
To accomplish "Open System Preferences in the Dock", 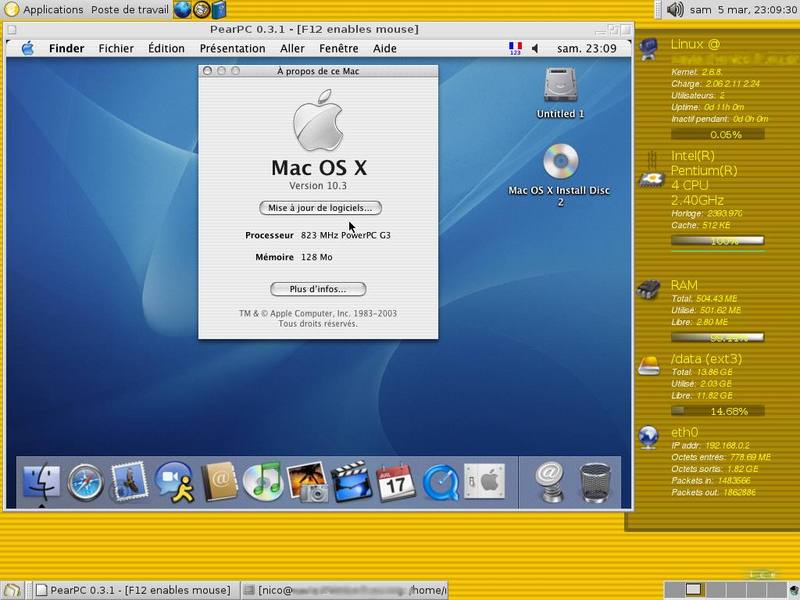I will pos(485,481).
